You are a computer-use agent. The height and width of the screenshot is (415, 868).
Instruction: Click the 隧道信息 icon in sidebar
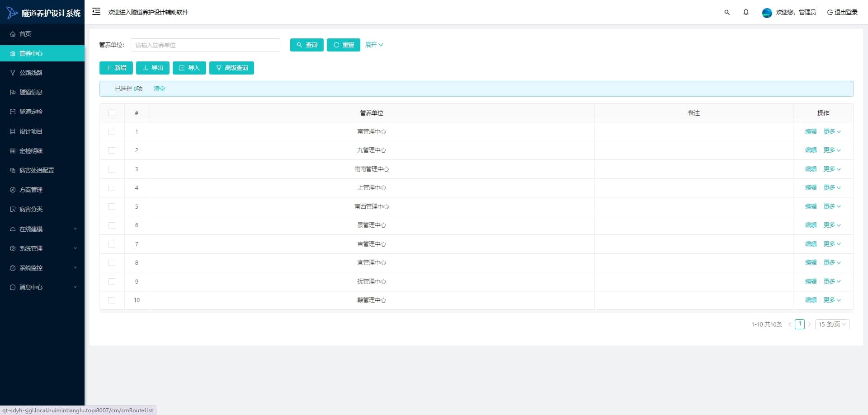click(13, 92)
